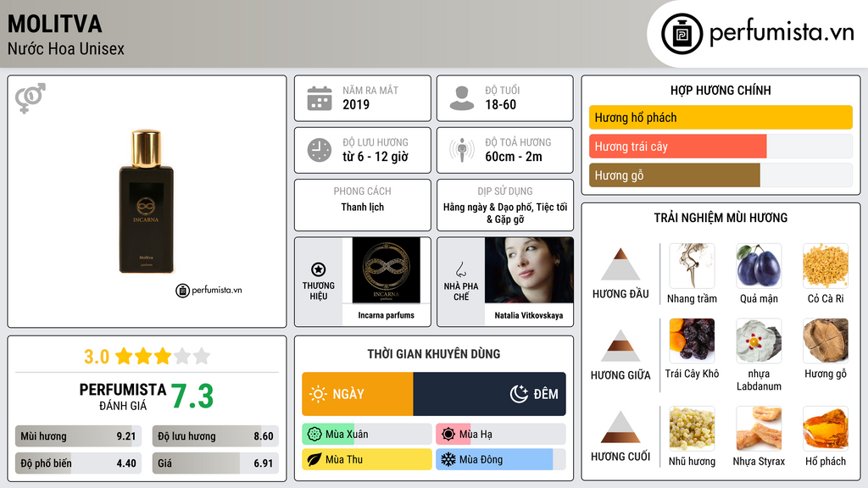Click the sun icon for Mùa Hạ
The width and height of the screenshot is (868, 488).
pyautogui.click(x=448, y=435)
